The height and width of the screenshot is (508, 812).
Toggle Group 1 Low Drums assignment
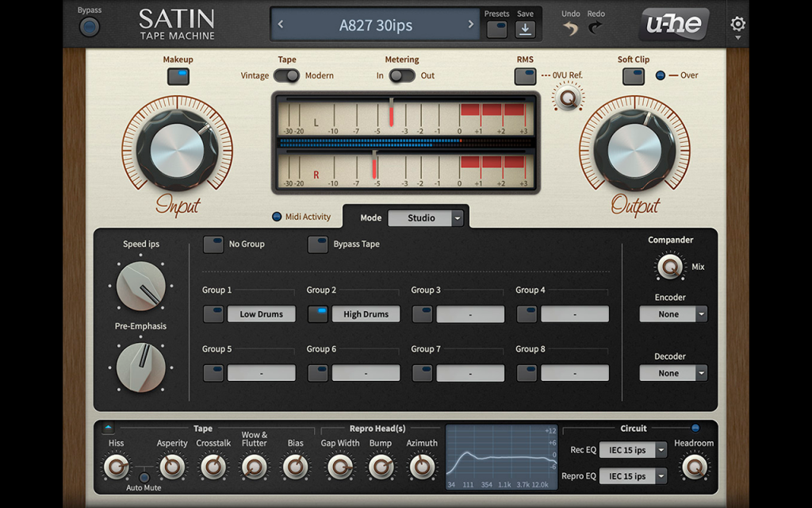tap(213, 314)
